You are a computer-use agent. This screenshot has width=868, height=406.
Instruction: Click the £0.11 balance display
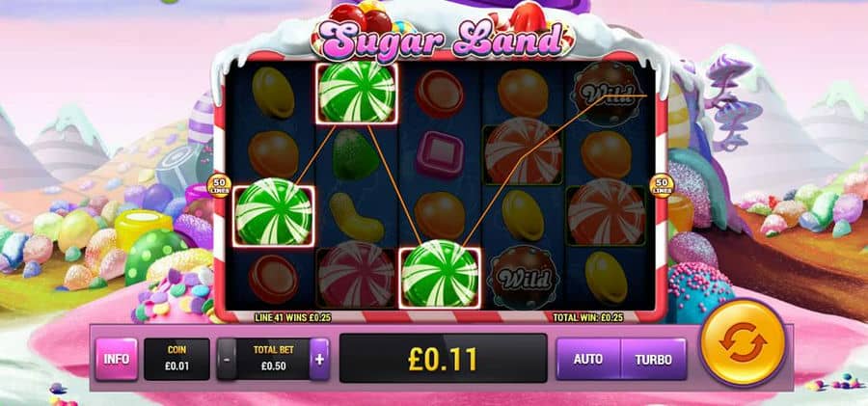click(x=443, y=359)
